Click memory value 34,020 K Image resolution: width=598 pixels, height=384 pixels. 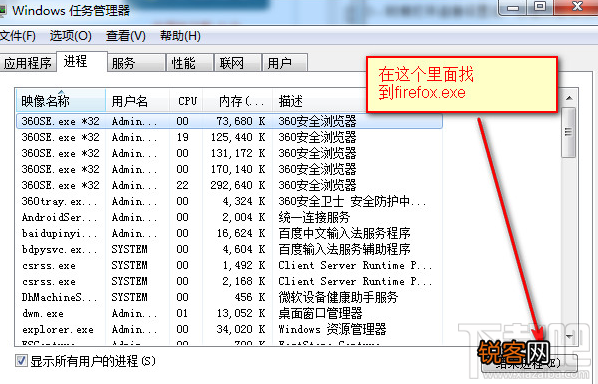coord(241,329)
